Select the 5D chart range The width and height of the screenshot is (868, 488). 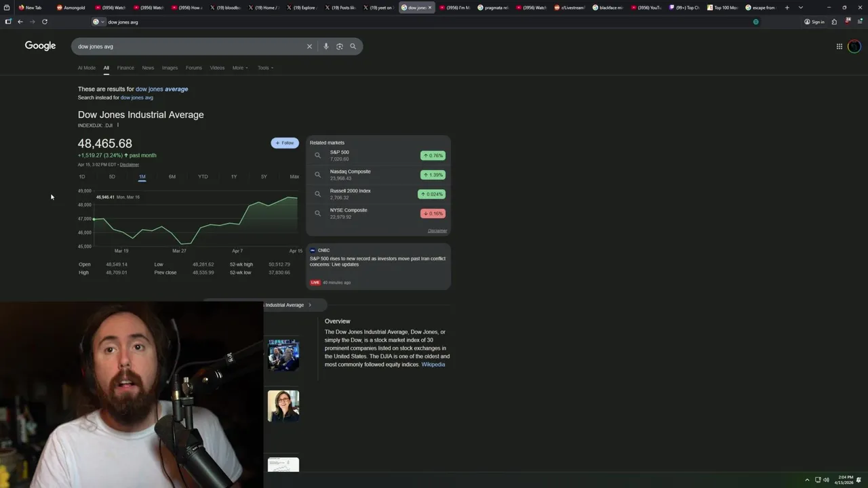112,177
